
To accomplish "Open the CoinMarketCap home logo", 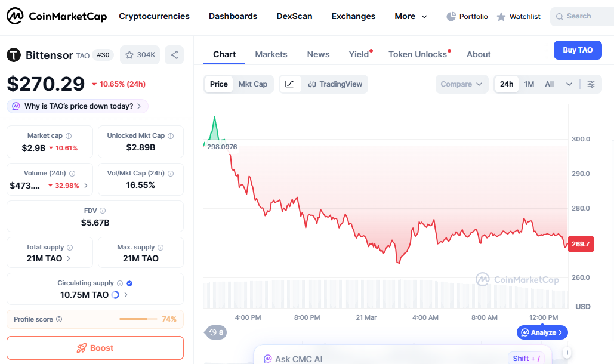I will point(57,16).
